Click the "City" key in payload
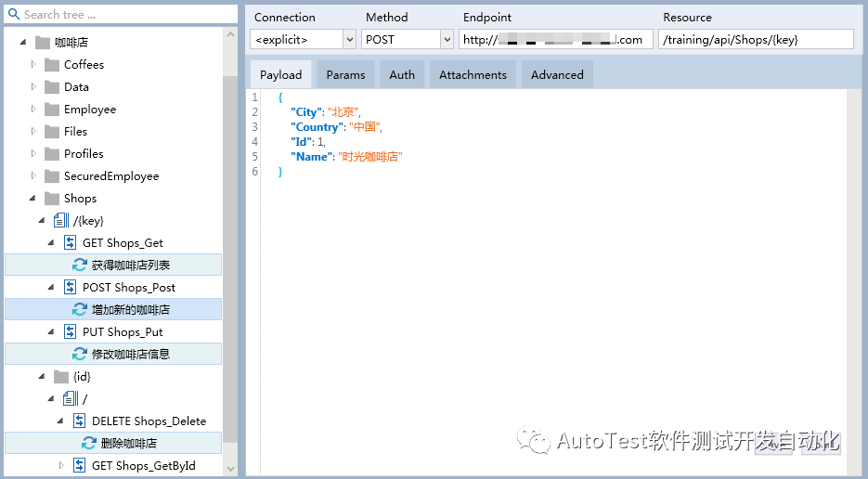The height and width of the screenshot is (479, 868). 306,111
